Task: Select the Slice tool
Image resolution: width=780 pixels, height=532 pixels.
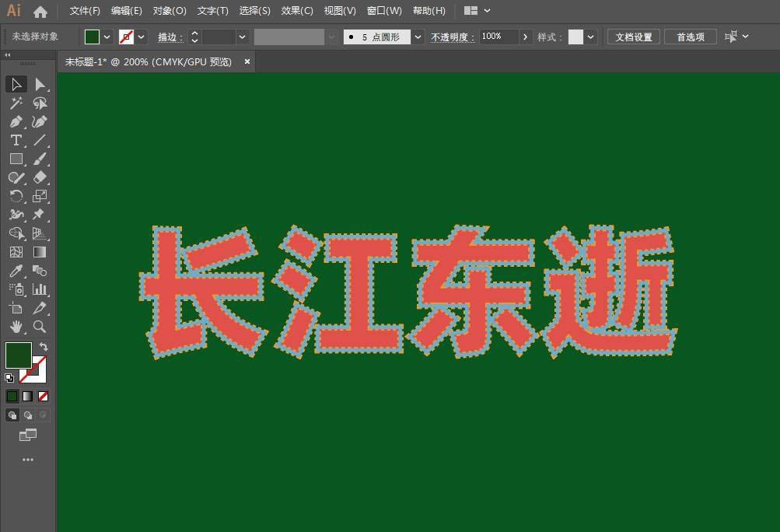Action: tap(40, 308)
